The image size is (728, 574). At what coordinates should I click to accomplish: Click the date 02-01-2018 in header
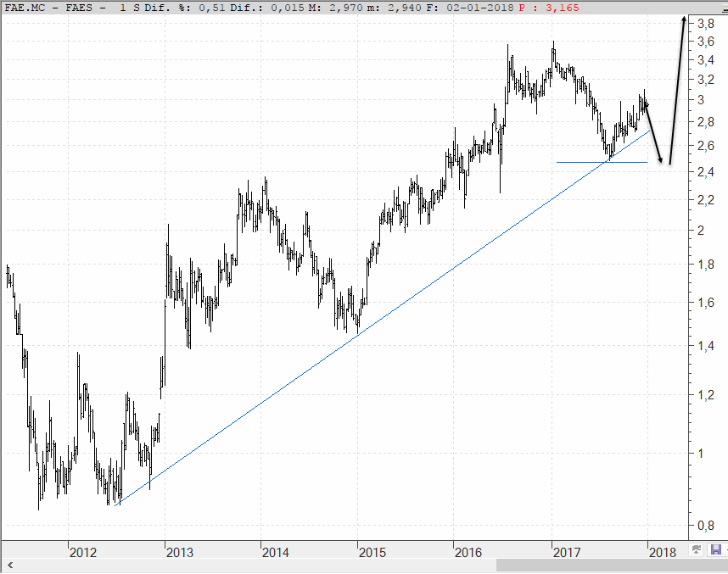click(479, 8)
